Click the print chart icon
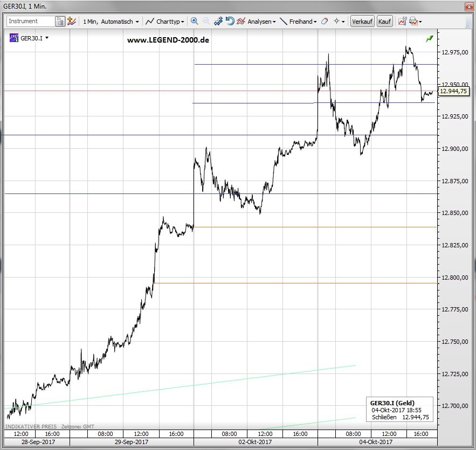Viewport: 476px width, 450px height. coord(413,21)
